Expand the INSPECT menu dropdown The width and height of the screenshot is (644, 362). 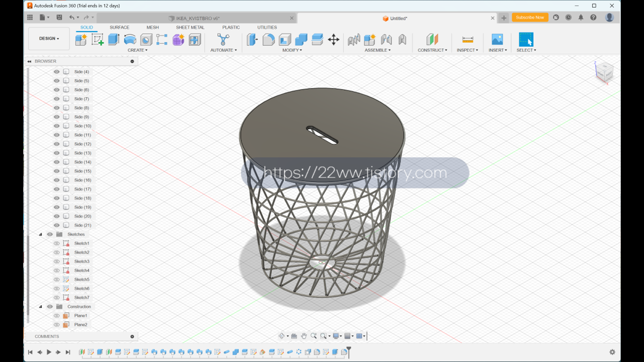pos(467,50)
